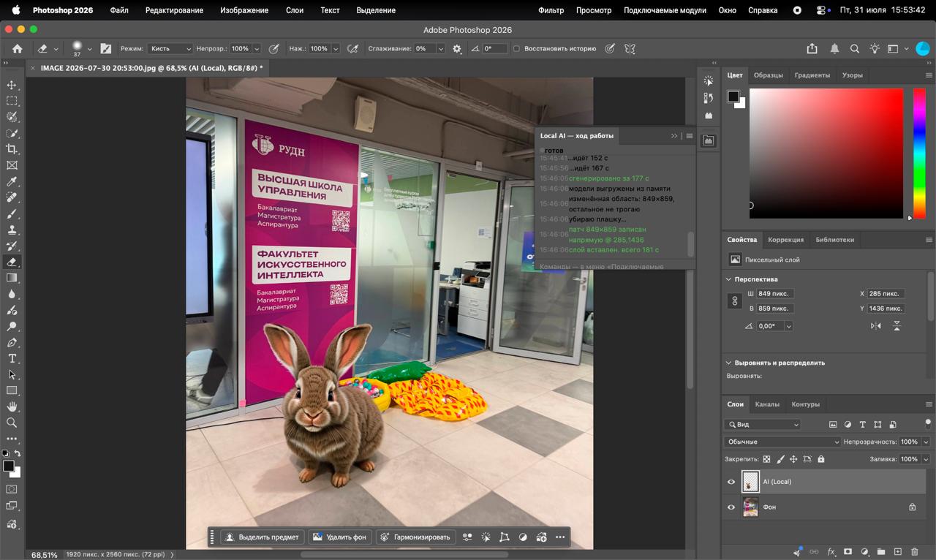Select the Horizontal Type tool
This screenshot has height=560, width=936.
tap(12, 358)
